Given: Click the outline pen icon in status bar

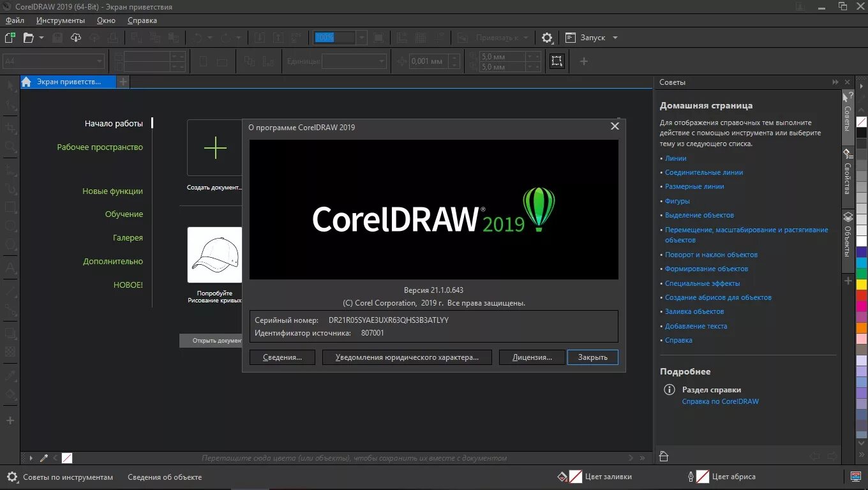Looking at the screenshot, I should [x=691, y=477].
